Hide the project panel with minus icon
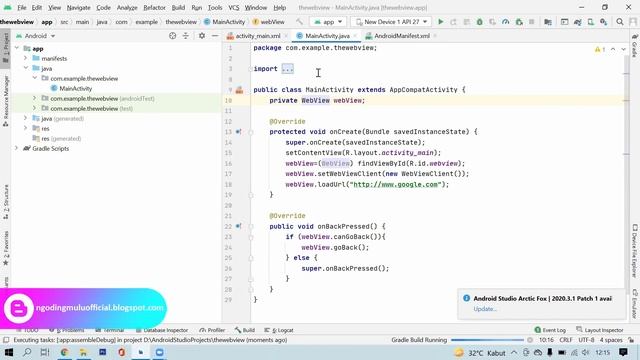640x360 pixels. click(x=215, y=36)
